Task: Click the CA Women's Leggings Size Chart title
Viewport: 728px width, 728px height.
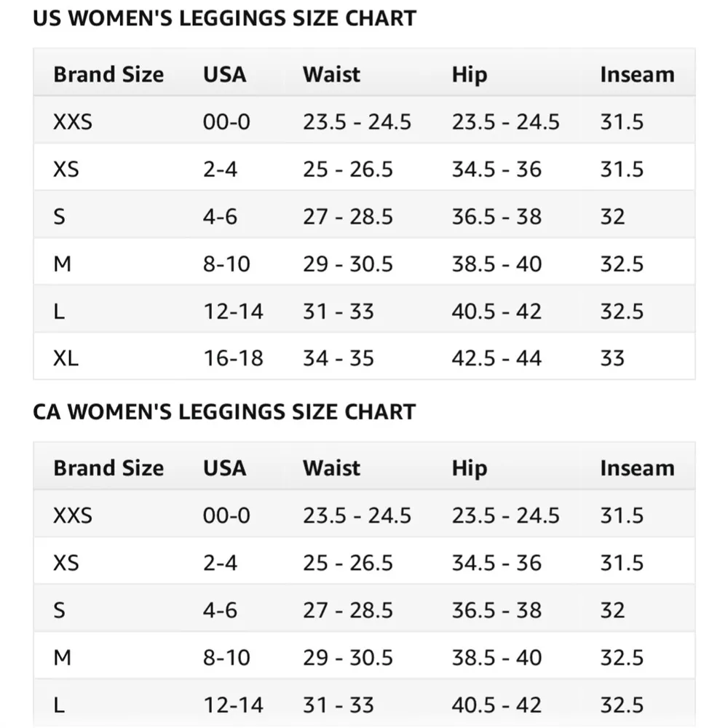Action: [x=224, y=412]
